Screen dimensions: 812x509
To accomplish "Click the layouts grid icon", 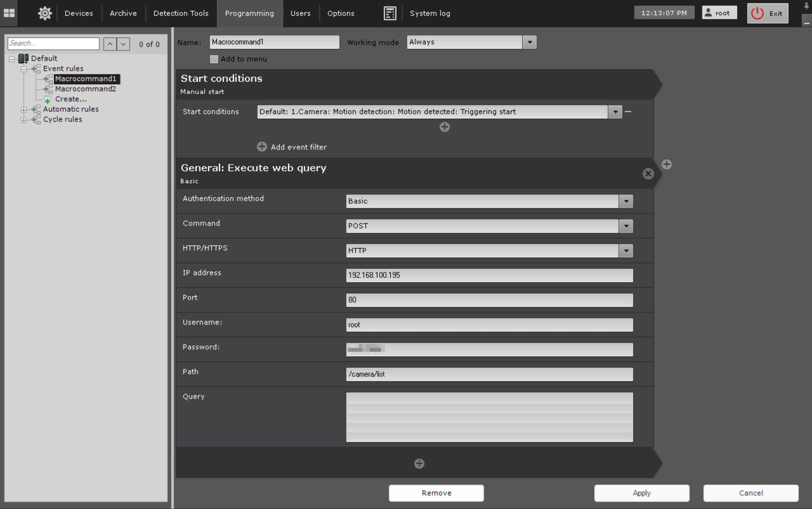I will (x=9, y=13).
